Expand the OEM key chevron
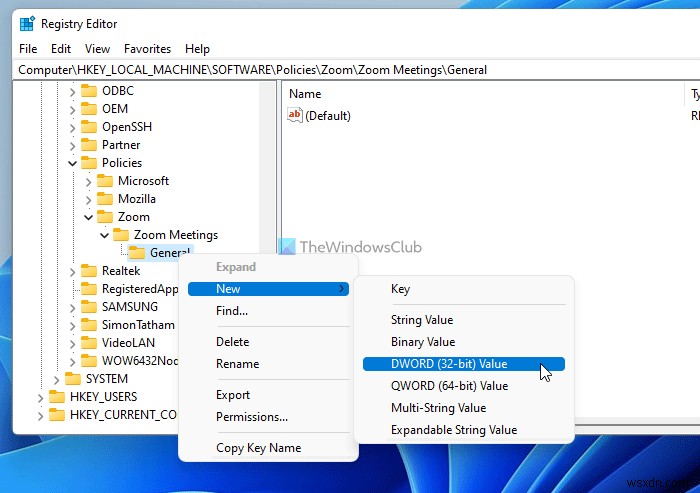 pos(72,109)
